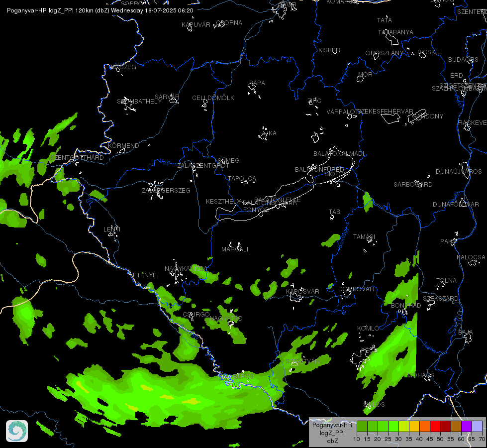The height and width of the screenshot is (448, 487).
Task: Click the brown 55-60 dBZ legend swatch
Action: point(456,426)
